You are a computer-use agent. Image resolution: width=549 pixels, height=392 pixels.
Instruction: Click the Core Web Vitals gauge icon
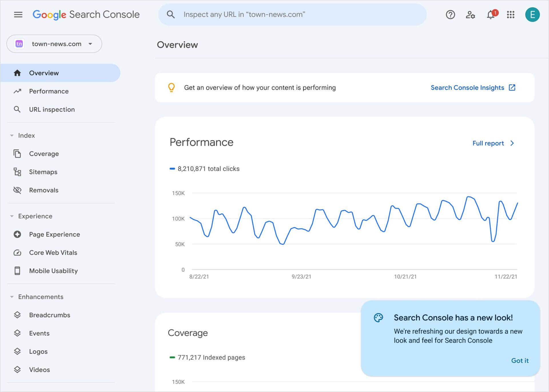tap(17, 252)
